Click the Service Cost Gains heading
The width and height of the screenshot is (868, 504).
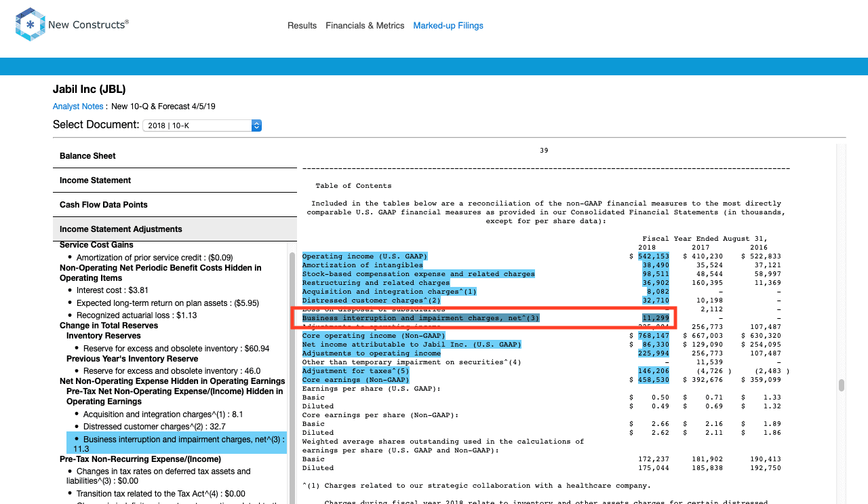(96, 245)
